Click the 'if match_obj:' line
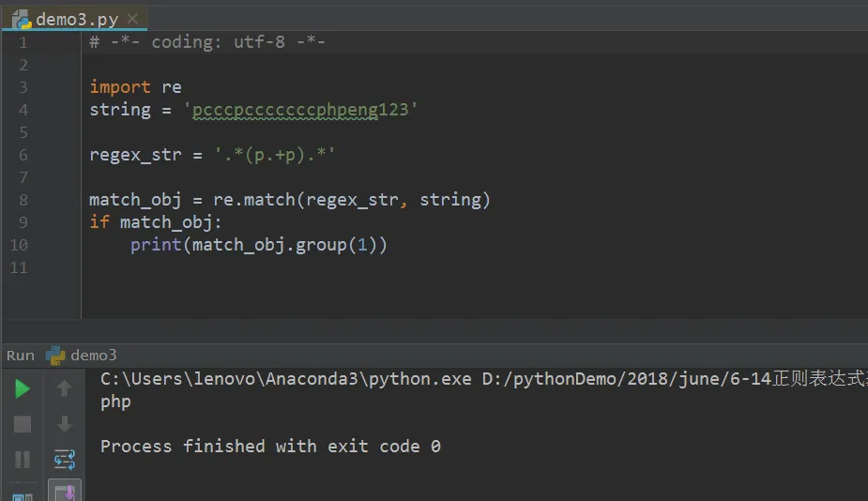This screenshot has width=868, height=501. pyautogui.click(x=156, y=222)
